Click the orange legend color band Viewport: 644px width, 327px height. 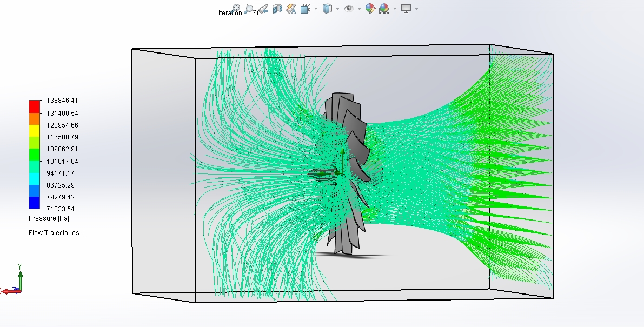click(x=35, y=119)
